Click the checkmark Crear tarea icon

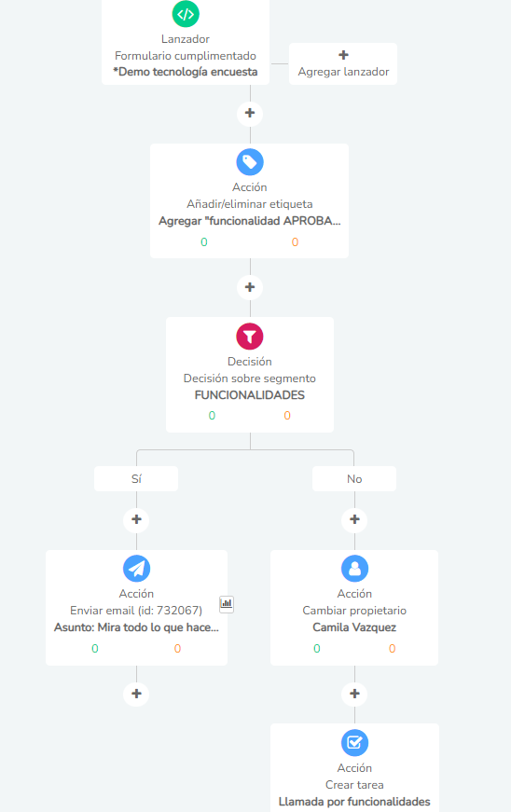(354, 743)
